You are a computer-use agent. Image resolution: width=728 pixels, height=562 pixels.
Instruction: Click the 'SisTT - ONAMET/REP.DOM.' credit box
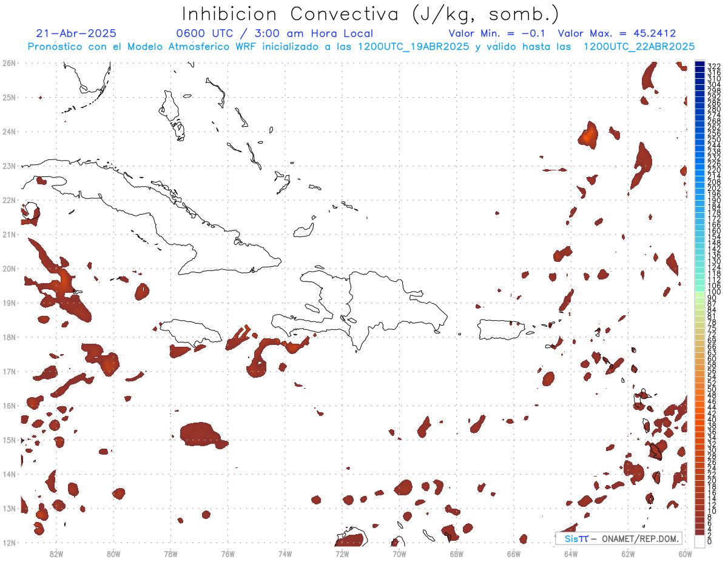pos(619,538)
